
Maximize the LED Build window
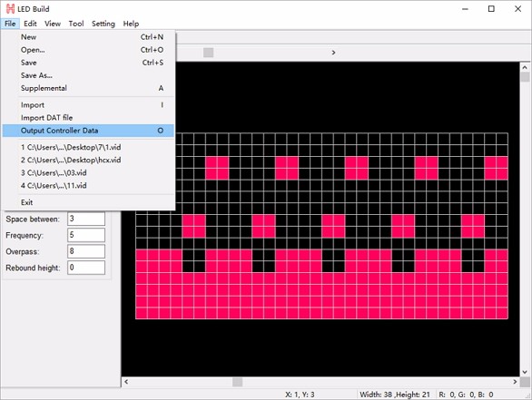click(x=491, y=9)
